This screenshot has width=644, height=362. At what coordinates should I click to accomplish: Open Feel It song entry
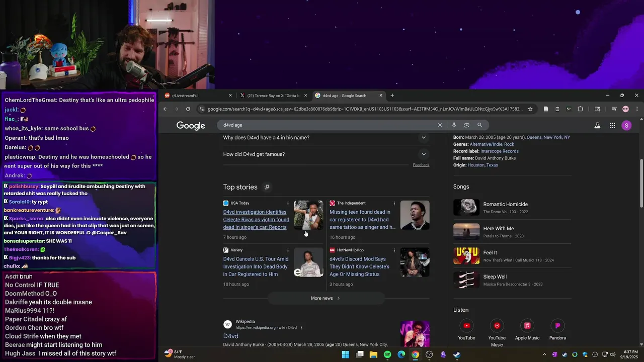(x=512, y=255)
